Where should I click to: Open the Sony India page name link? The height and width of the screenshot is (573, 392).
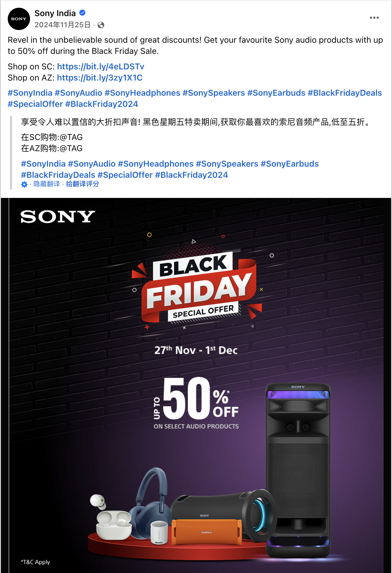point(55,13)
